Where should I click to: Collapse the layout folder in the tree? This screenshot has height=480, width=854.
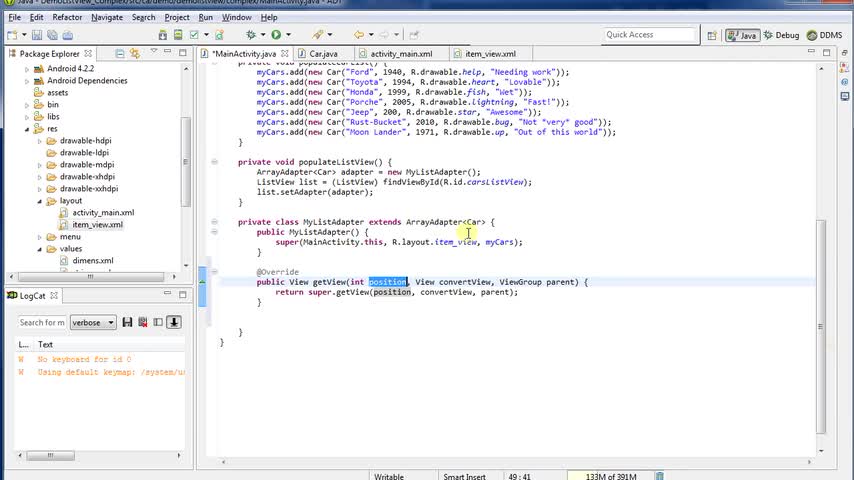point(40,201)
